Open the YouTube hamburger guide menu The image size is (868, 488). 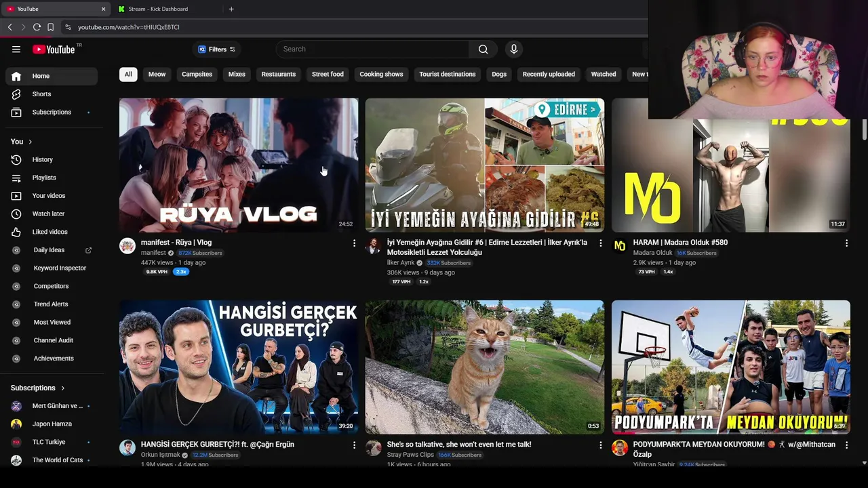click(16, 49)
